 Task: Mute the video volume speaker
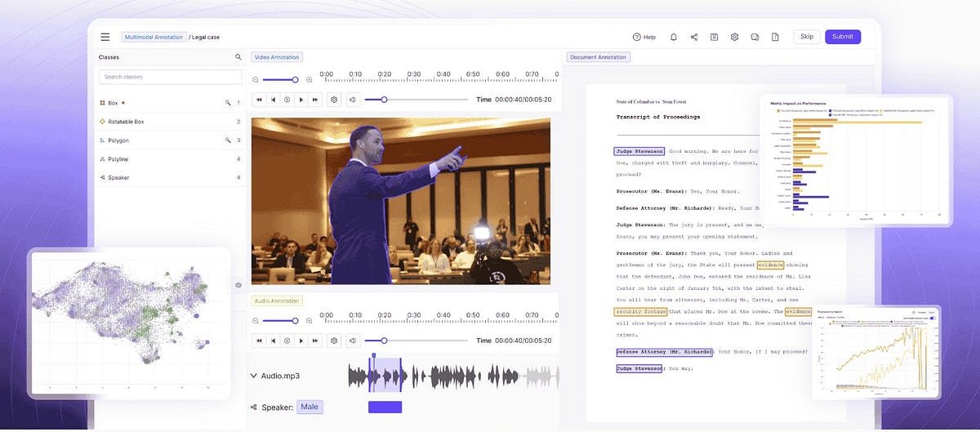point(353,100)
